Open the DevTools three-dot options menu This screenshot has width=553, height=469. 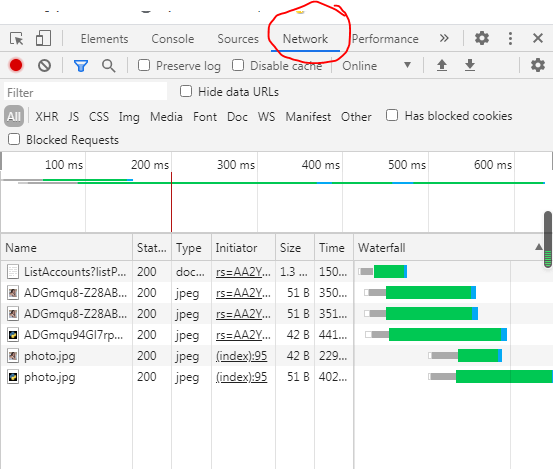(x=510, y=38)
